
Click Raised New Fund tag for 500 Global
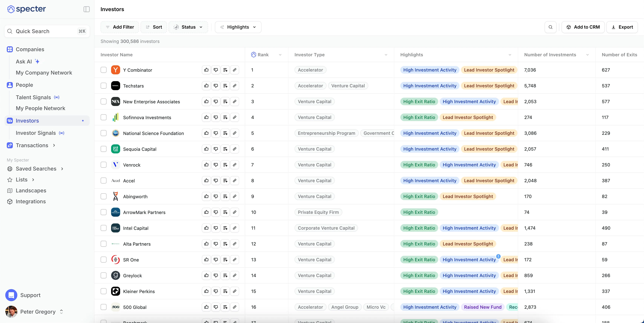point(482,307)
